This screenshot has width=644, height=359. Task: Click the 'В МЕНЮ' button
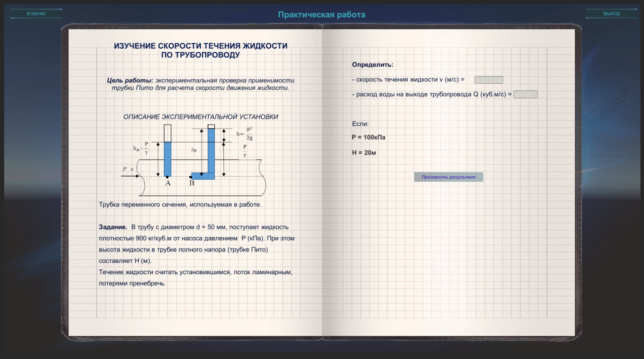click(x=36, y=13)
